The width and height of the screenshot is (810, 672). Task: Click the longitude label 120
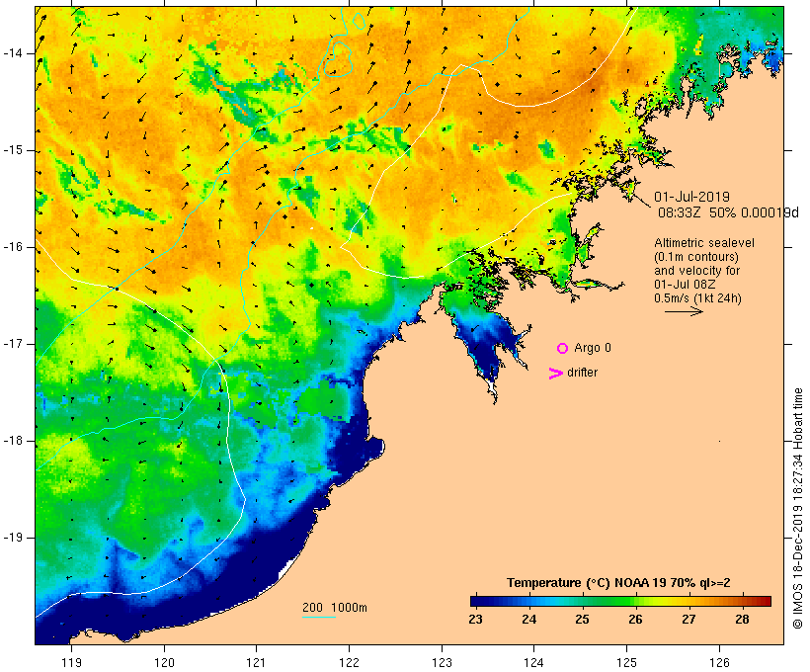164,662
